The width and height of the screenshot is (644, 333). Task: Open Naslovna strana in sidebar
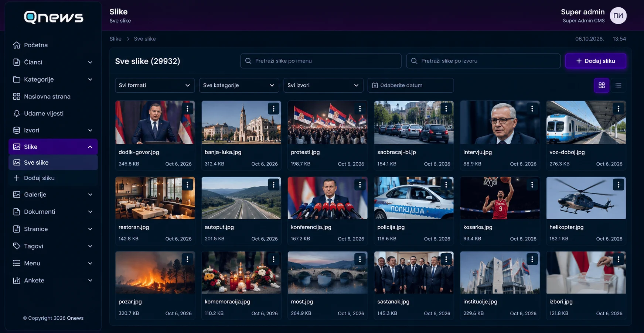(53, 96)
